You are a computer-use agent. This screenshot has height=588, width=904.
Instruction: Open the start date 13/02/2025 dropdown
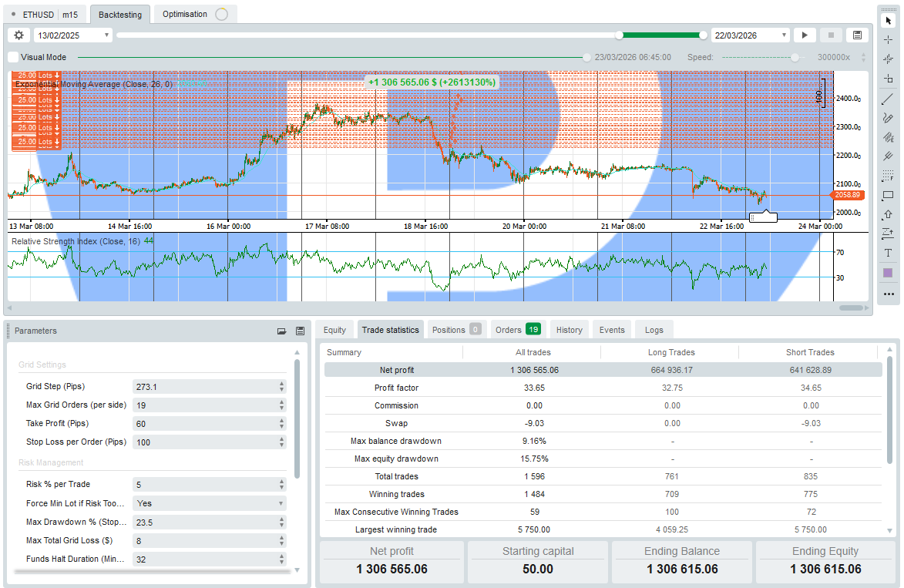coord(106,35)
